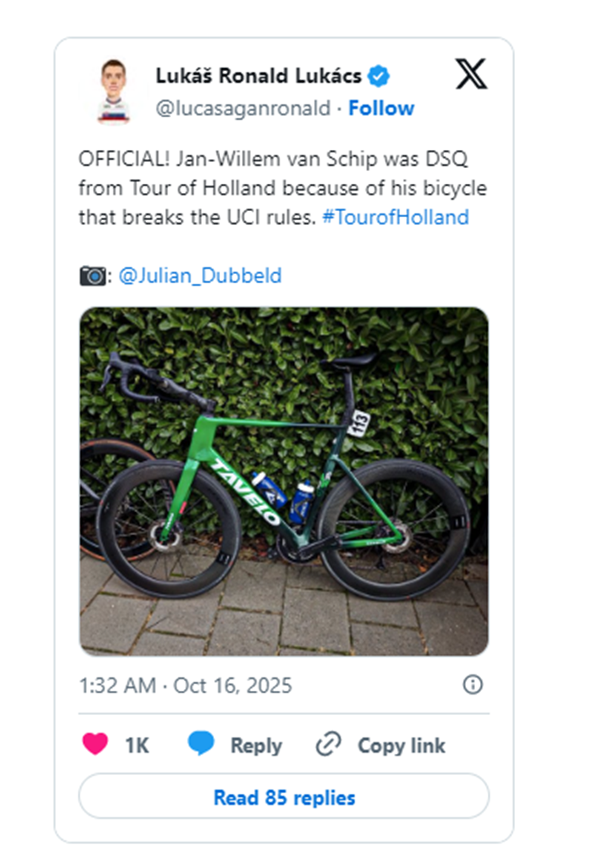Screen dimensions: 605x868
Task: Click the @lucasaganronald handle
Action: 243,108
